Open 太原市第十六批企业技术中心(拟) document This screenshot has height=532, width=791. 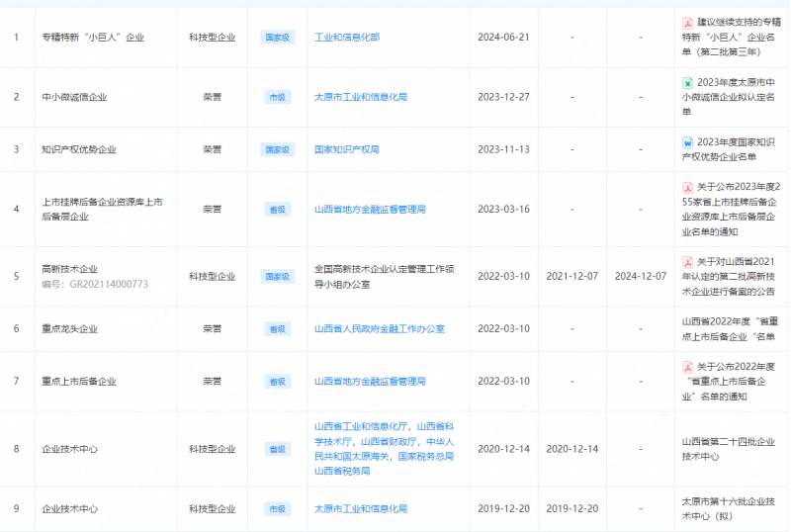[728, 508]
